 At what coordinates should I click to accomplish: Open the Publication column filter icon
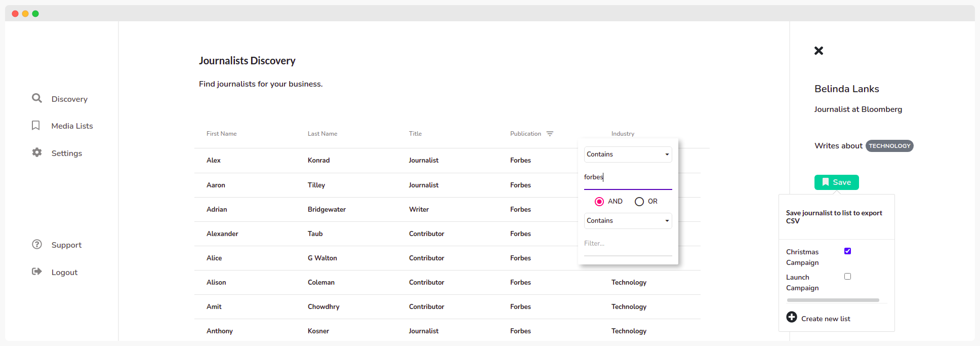click(x=550, y=134)
